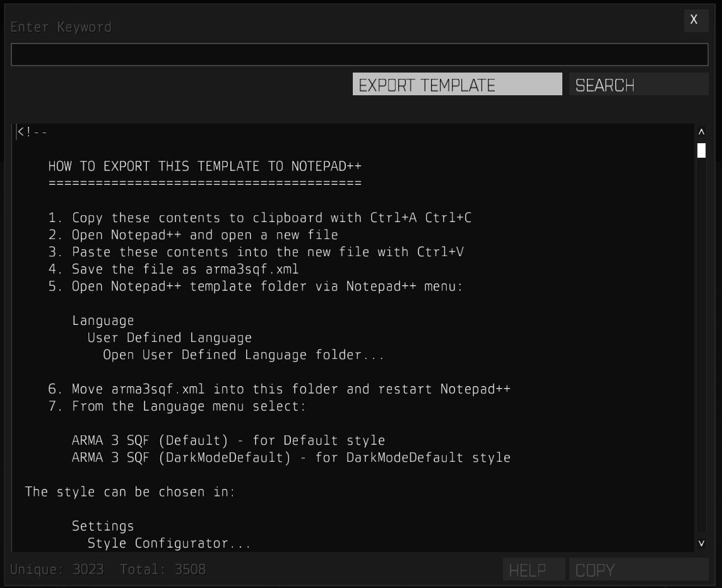This screenshot has height=588, width=722.
Task: Click the COPY button
Action: pyautogui.click(x=639, y=569)
